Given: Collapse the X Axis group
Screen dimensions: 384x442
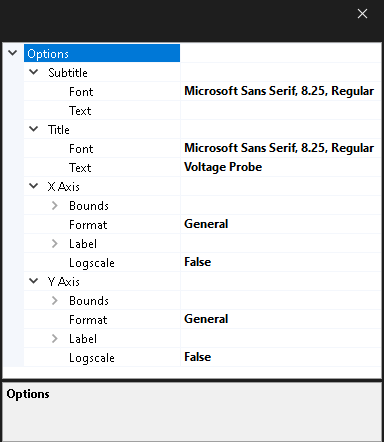Looking at the screenshot, I should [34, 186].
